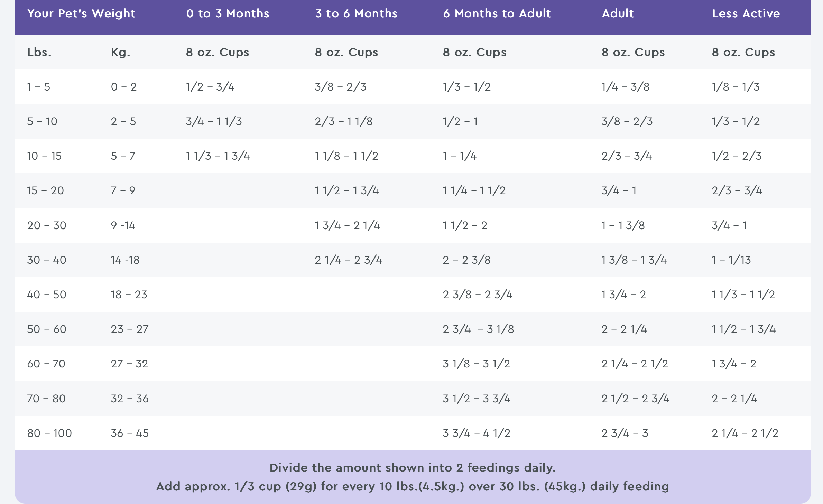Select the "Adult" column header

click(x=618, y=13)
